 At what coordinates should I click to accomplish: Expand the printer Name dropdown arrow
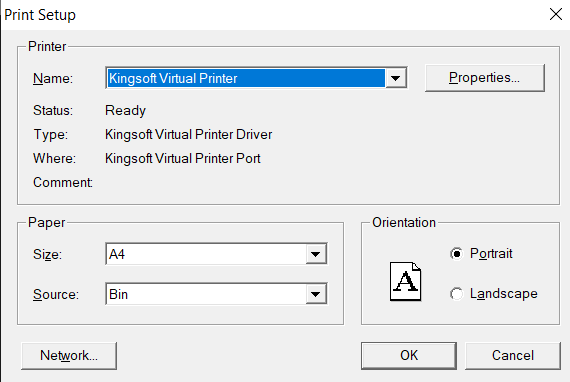pyautogui.click(x=396, y=78)
